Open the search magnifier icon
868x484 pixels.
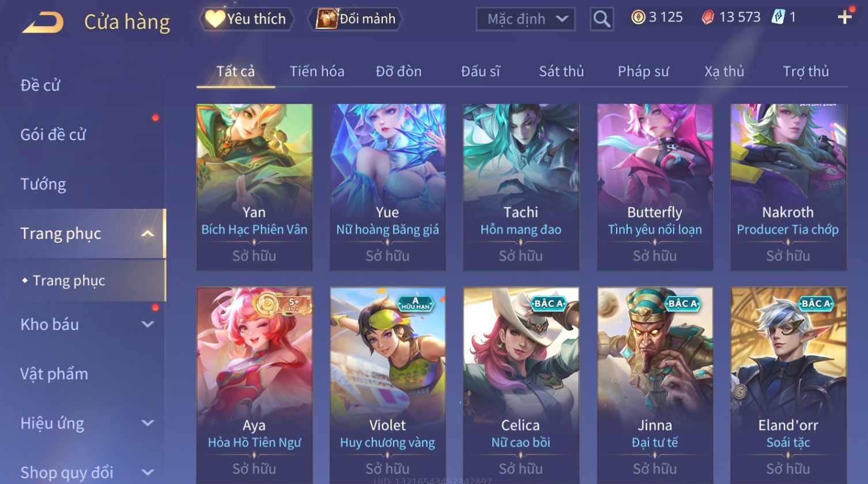coord(602,19)
